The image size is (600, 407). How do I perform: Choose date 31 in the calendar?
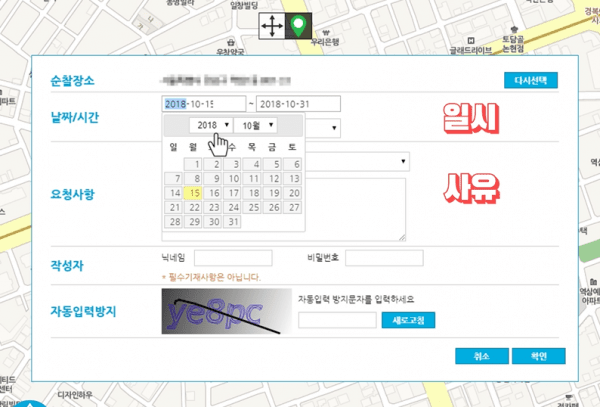click(x=232, y=222)
